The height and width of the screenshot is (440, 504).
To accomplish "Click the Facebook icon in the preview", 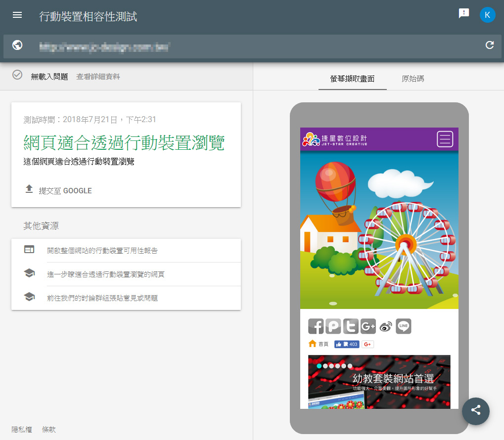I will (x=316, y=326).
